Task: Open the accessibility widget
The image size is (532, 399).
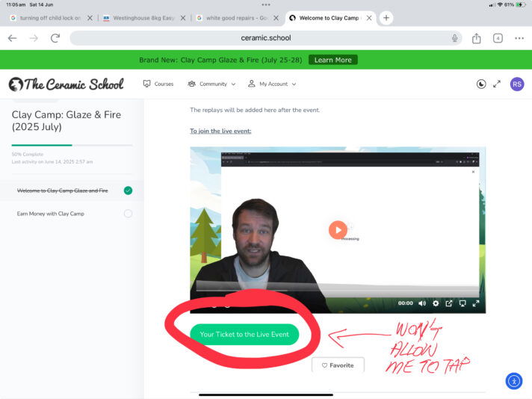Action: click(513, 381)
